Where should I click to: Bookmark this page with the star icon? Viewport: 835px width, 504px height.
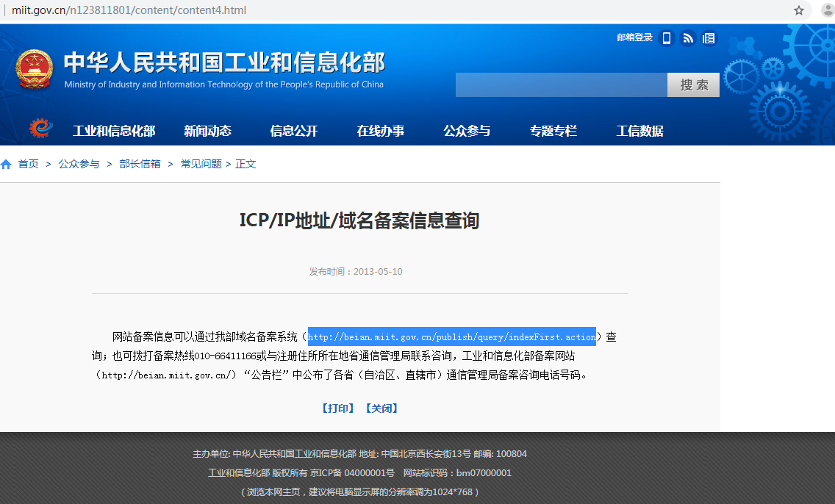[x=799, y=10]
